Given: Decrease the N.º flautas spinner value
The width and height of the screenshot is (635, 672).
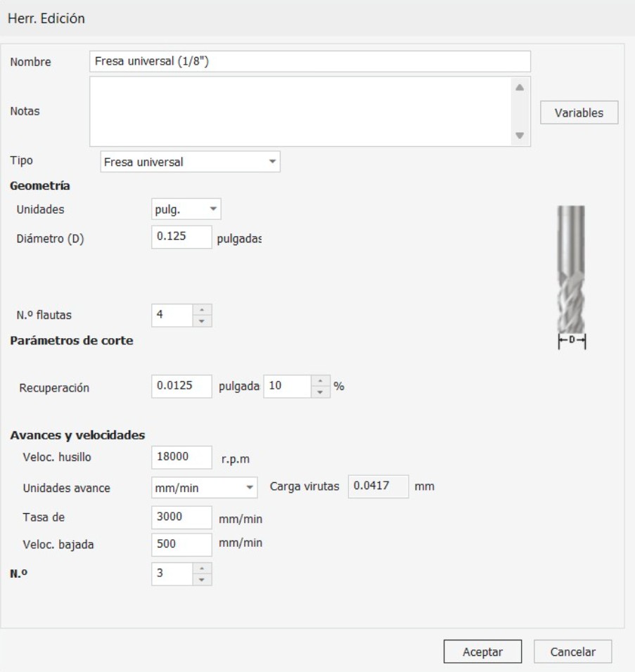Looking at the screenshot, I should coord(202,321).
